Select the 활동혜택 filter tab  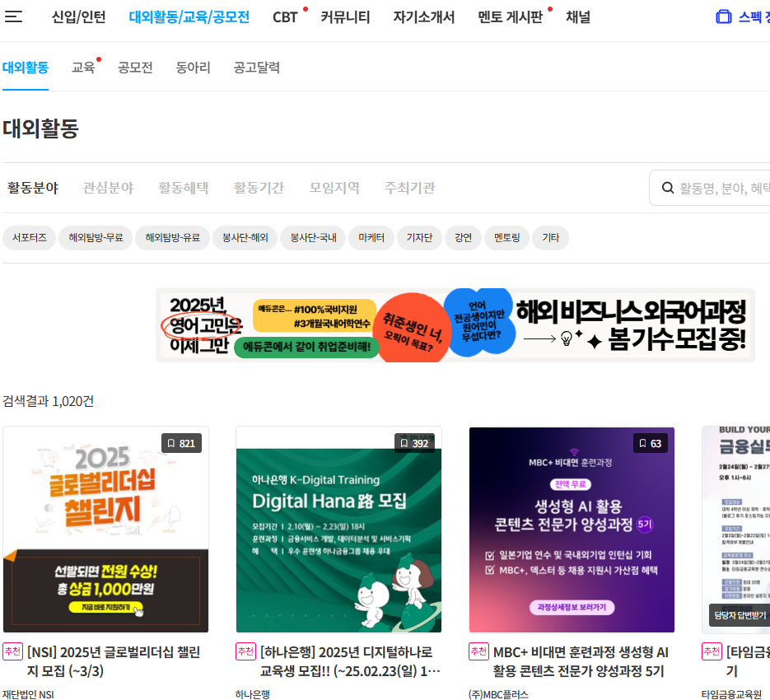pyautogui.click(x=183, y=188)
